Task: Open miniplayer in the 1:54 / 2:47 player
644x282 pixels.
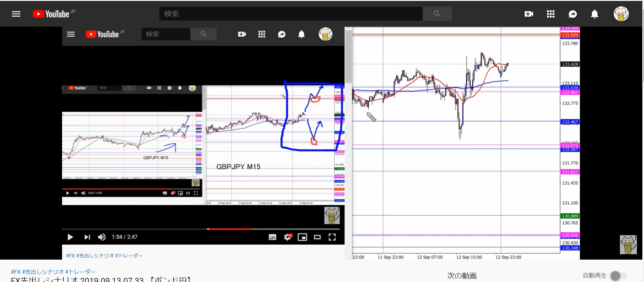Action: coord(302,237)
